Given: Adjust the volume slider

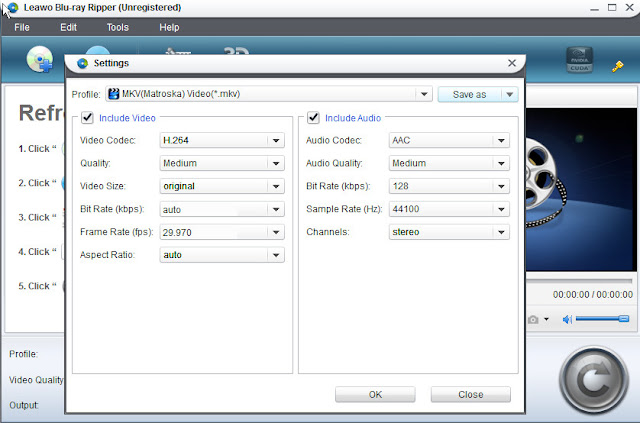Looking at the screenshot, I should click(602, 319).
